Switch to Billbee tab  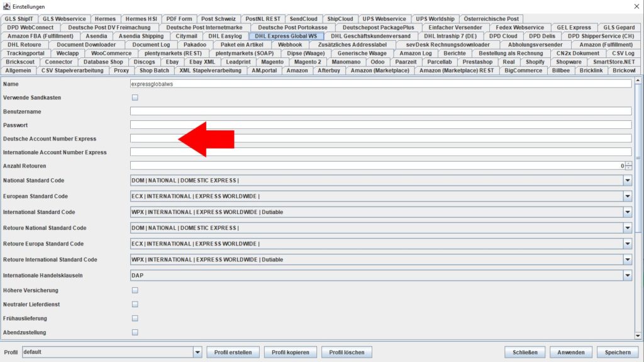(x=560, y=71)
